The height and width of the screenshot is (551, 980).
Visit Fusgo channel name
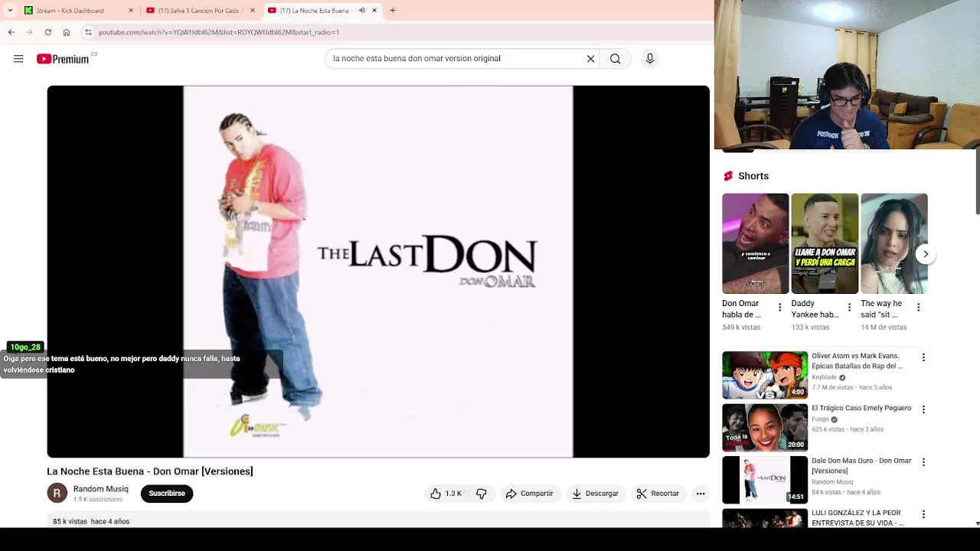point(820,419)
